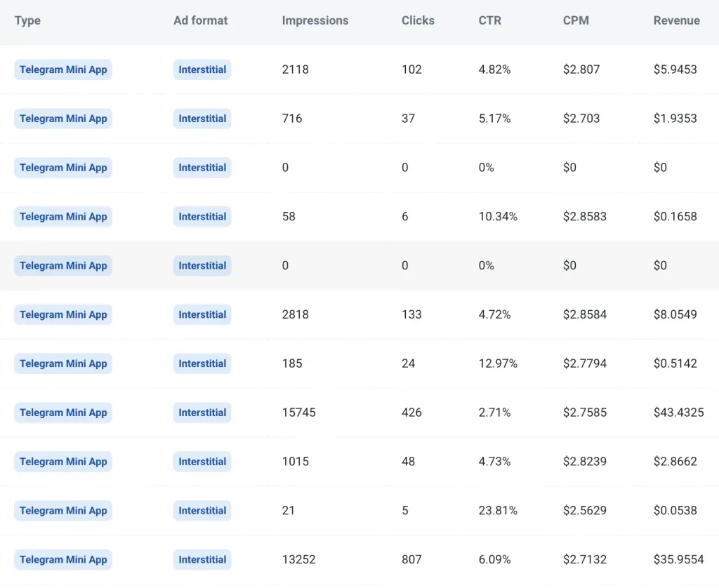Click Interstitial badge in the 185 impressions row
The height and width of the screenshot is (588, 719).
point(202,363)
